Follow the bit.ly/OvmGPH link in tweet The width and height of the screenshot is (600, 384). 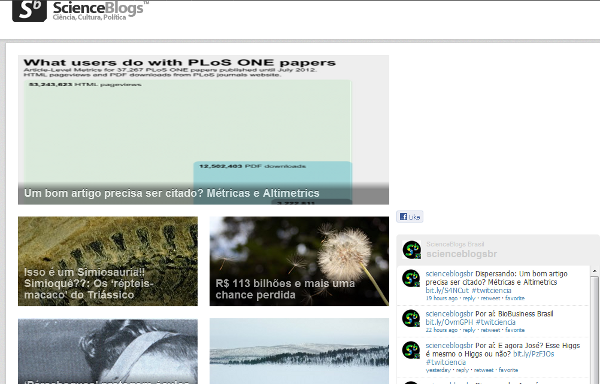(449, 322)
